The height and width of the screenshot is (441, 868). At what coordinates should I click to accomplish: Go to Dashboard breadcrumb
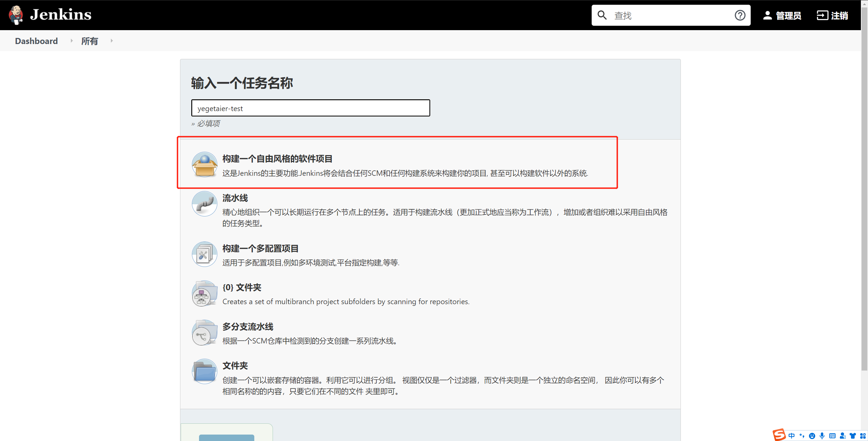click(36, 41)
